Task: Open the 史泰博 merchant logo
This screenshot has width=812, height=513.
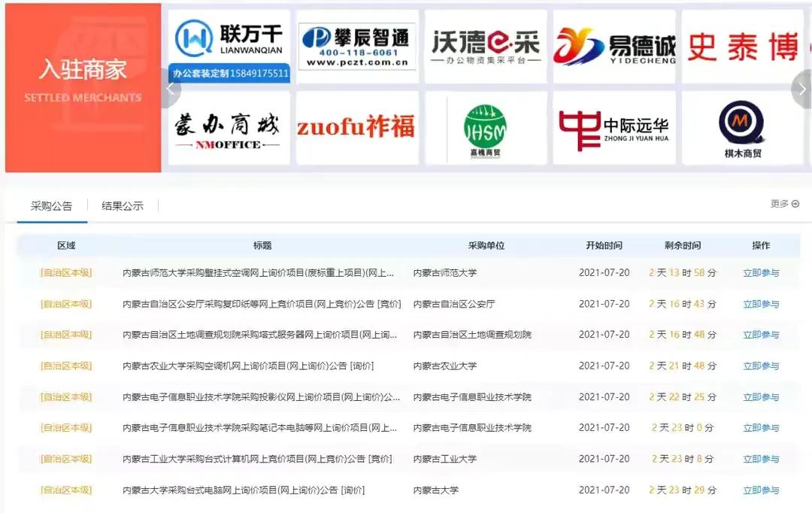Action: pos(743,47)
